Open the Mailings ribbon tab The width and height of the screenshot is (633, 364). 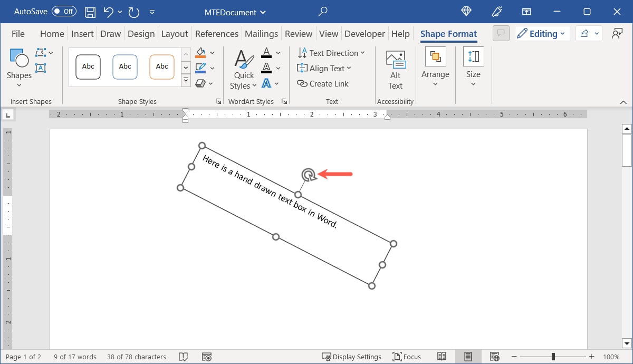(261, 33)
